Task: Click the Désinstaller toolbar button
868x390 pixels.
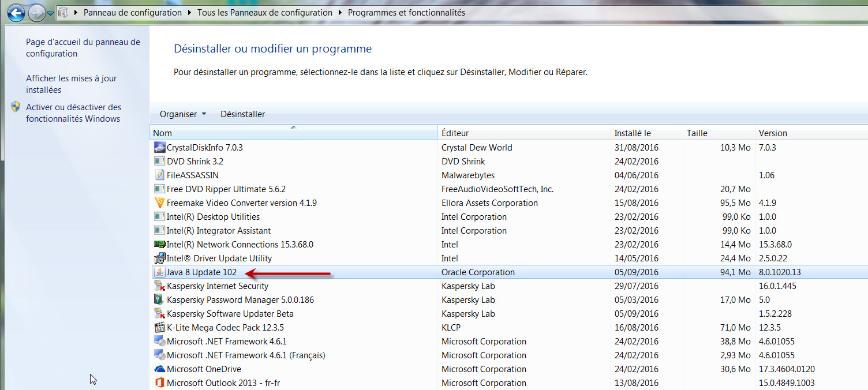Action: [x=242, y=114]
